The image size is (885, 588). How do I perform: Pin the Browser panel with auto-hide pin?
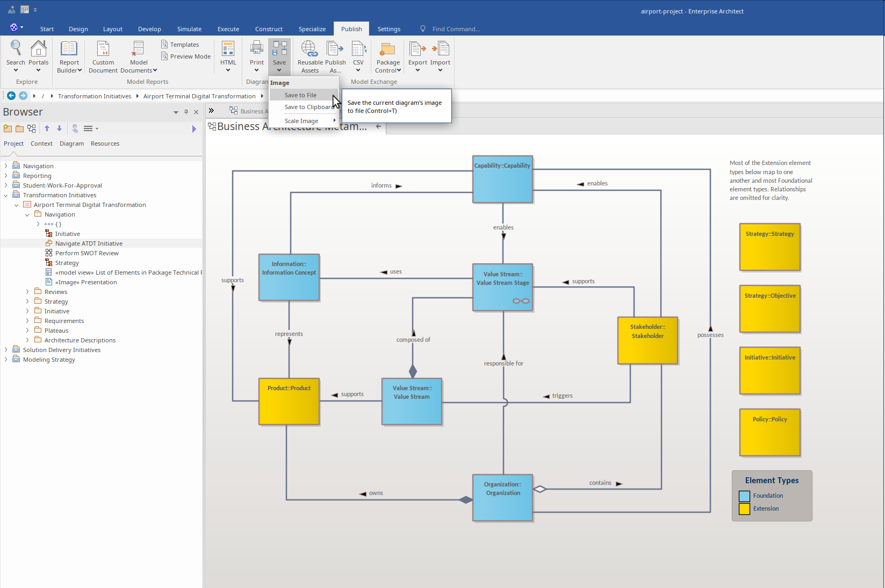click(x=186, y=112)
